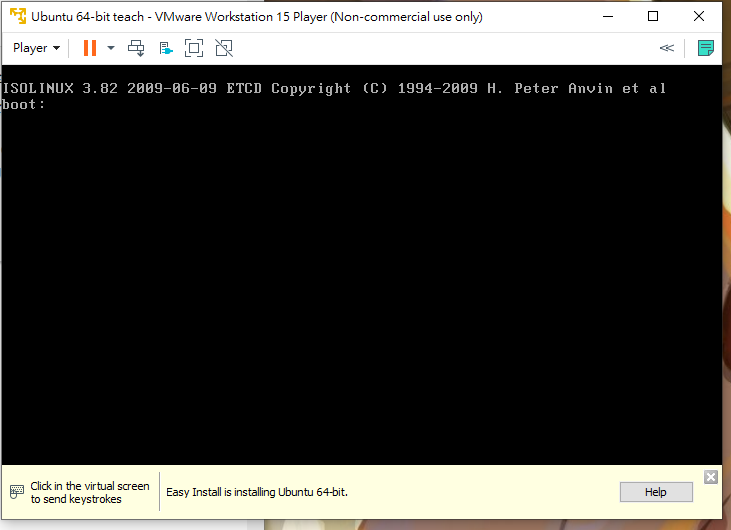731x530 pixels.
Task: Suspend the guest with the orange pause button
Action: pyautogui.click(x=90, y=48)
